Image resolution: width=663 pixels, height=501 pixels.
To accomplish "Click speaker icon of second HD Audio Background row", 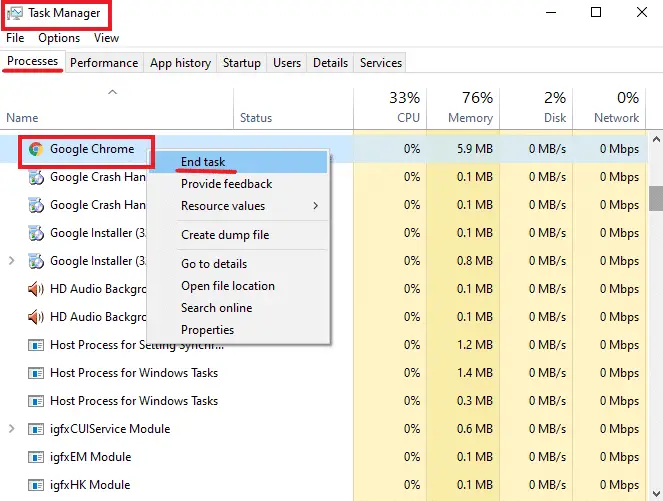I will [x=36, y=317].
